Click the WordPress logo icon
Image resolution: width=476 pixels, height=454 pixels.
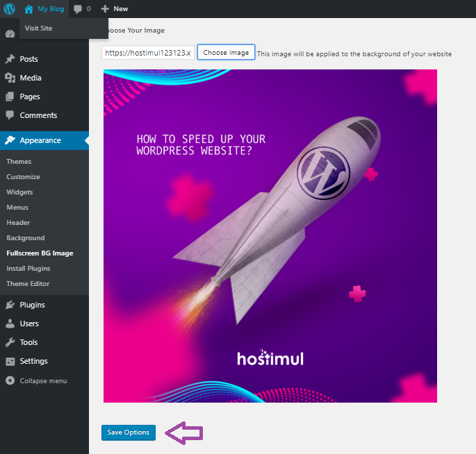point(10,9)
